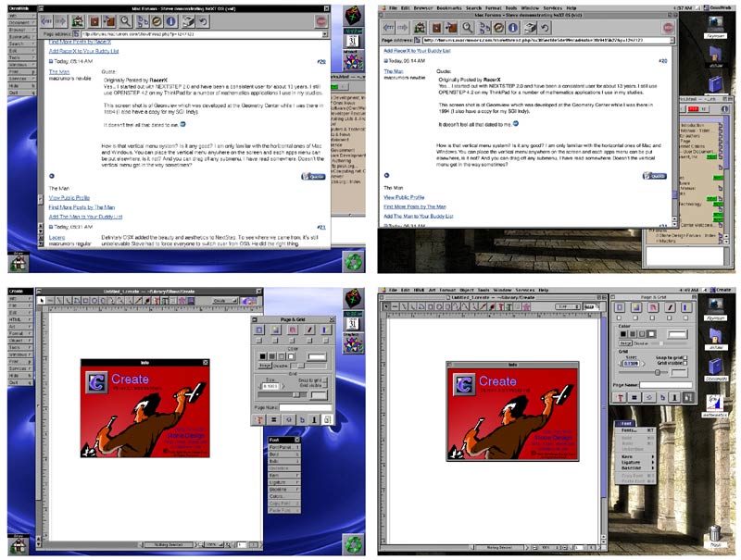
Task: Open HTML menu in bottom-right menu bar
Action: 419,290
